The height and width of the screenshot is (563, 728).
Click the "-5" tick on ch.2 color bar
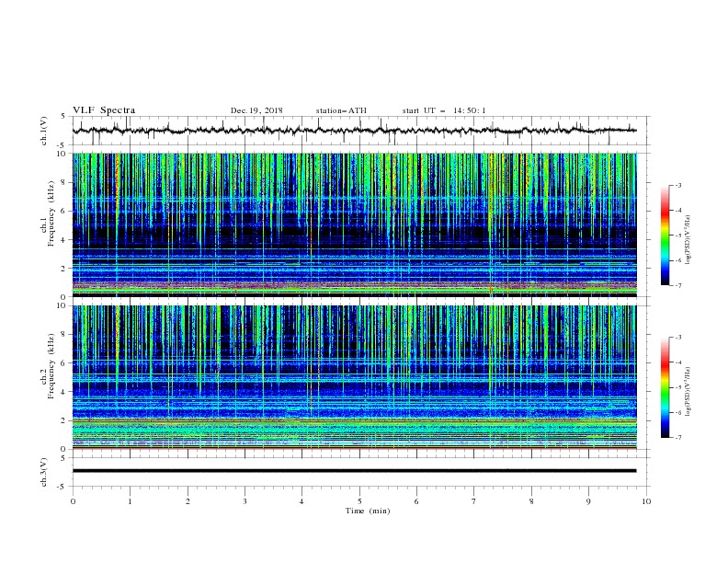[677, 387]
